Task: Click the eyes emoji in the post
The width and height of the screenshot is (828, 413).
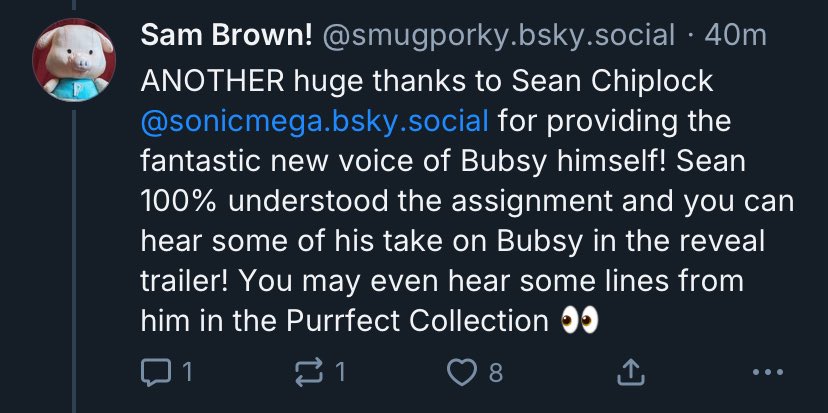Action: coord(579,321)
